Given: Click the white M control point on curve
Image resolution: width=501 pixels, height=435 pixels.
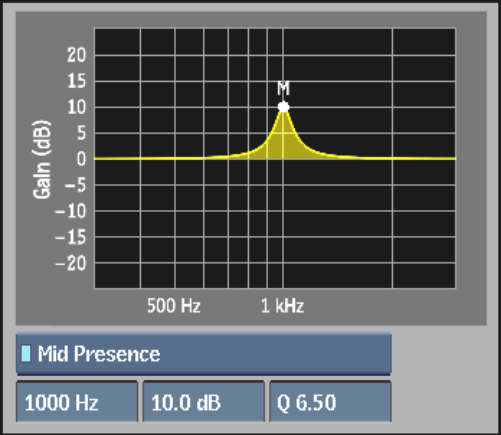Looking at the screenshot, I should click(283, 107).
